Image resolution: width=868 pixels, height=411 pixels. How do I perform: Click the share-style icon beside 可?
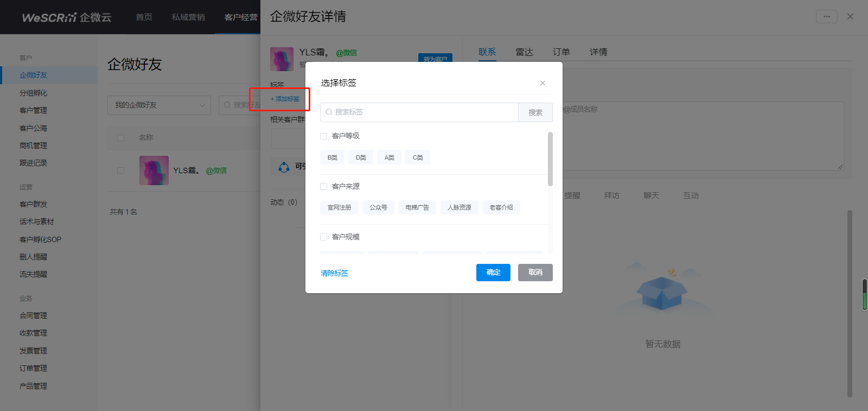(x=284, y=167)
